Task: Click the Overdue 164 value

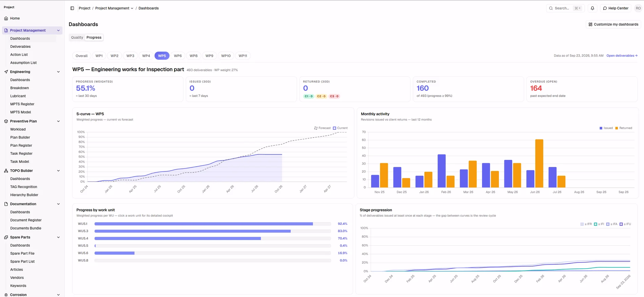Action: [536, 88]
